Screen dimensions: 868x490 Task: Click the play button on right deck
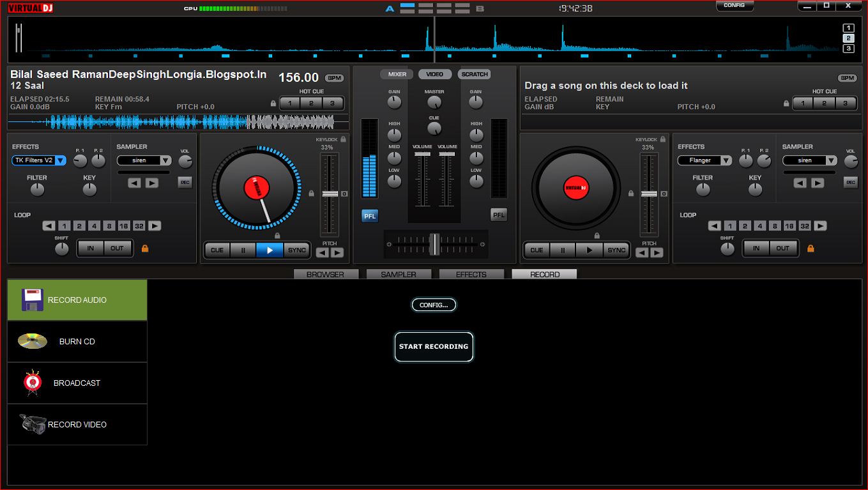coord(588,250)
